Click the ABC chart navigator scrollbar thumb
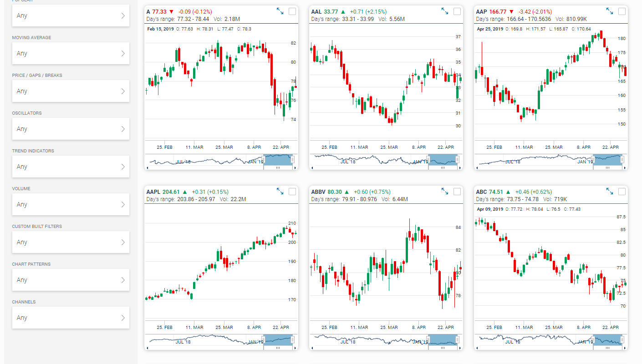 [x=608, y=348]
